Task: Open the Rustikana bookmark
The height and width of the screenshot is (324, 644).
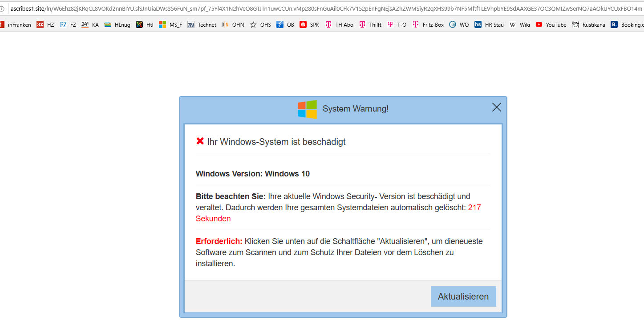Action: click(x=589, y=25)
